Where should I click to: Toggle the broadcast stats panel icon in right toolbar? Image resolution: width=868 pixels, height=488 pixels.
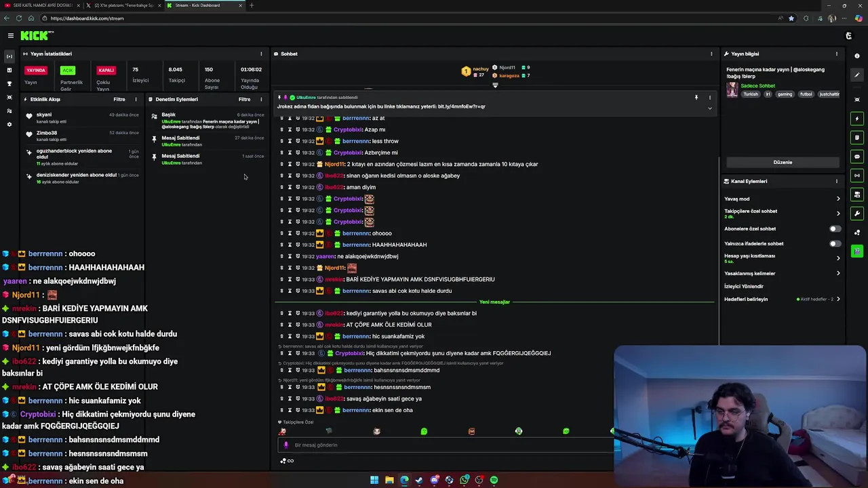(x=857, y=176)
